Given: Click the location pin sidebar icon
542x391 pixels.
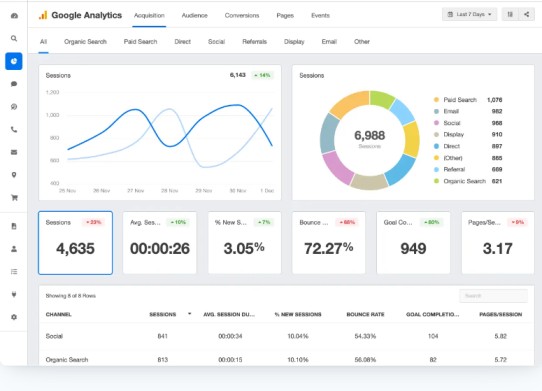Looking at the screenshot, I should pyautogui.click(x=14, y=175).
